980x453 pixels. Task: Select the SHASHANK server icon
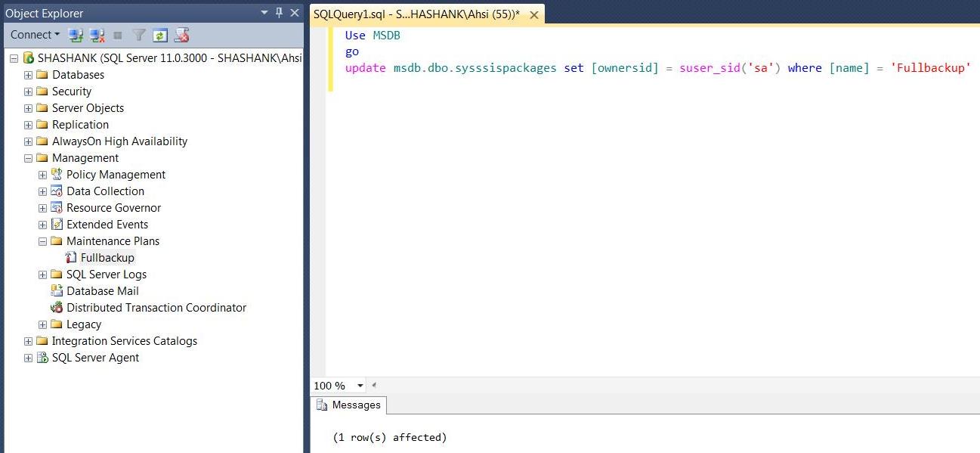click(x=28, y=58)
